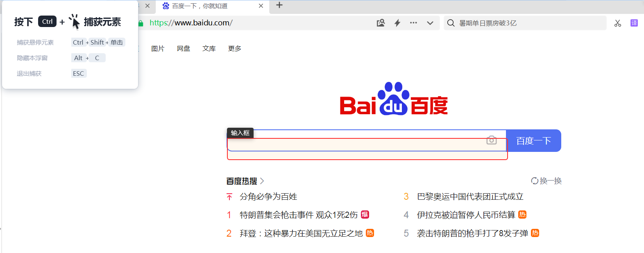The width and height of the screenshot is (644, 253).
Task: Open the 图片 navigation link
Action: pyautogui.click(x=158, y=48)
